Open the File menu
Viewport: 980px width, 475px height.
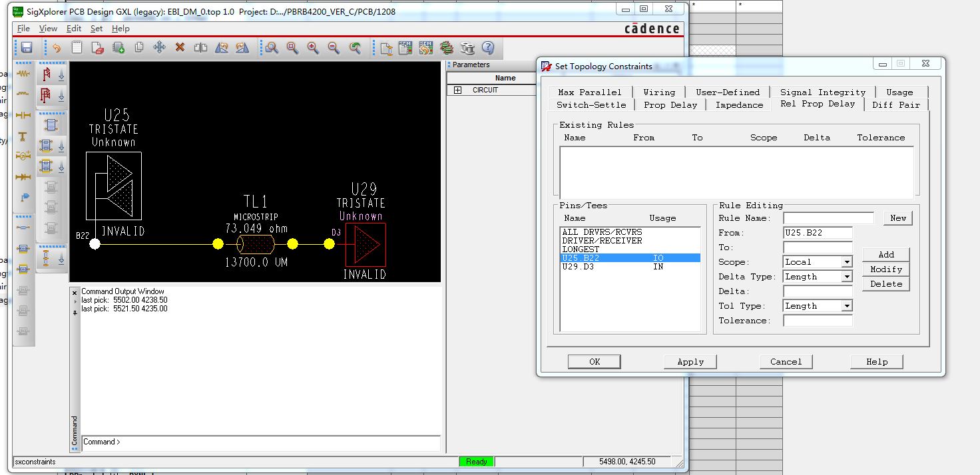(x=23, y=29)
